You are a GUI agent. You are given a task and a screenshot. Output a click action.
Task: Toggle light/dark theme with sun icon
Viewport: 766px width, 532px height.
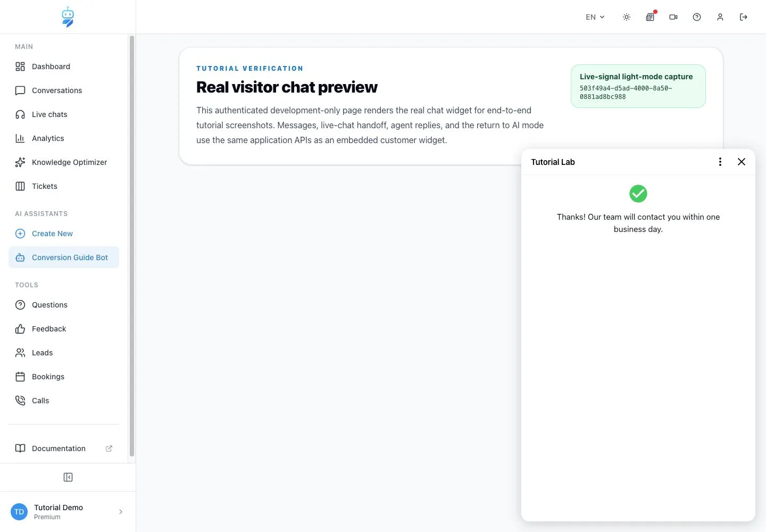click(x=627, y=17)
